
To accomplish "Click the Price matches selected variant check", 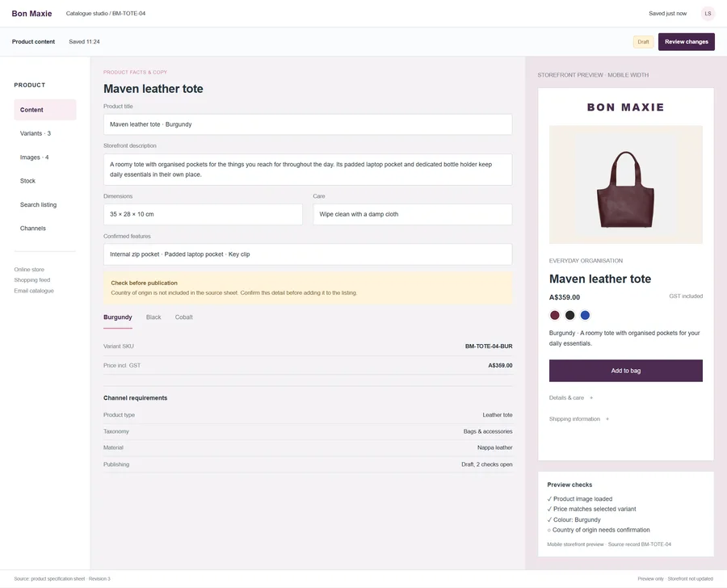I will coord(591,509).
